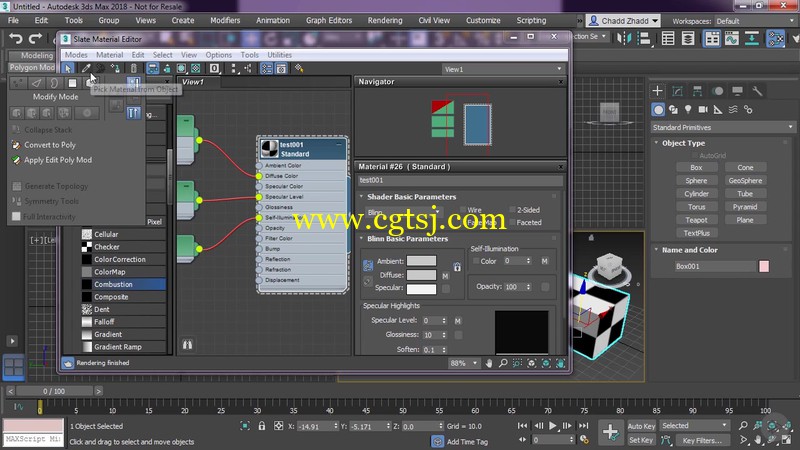The image size is (800, 450).
Task: Click the Zoom magnifier in Slate navigation
Action: [x=503, y=363]
